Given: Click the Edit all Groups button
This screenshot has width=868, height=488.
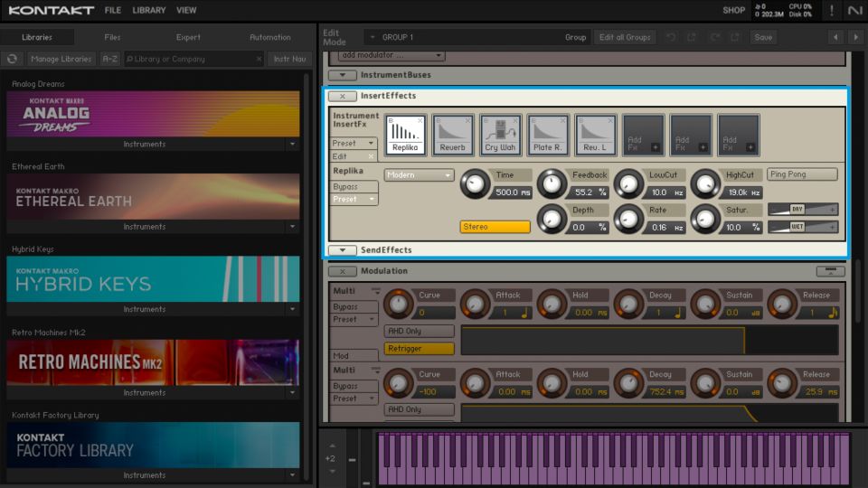Looking at the screenshot, I should click(x=625, y=37).
